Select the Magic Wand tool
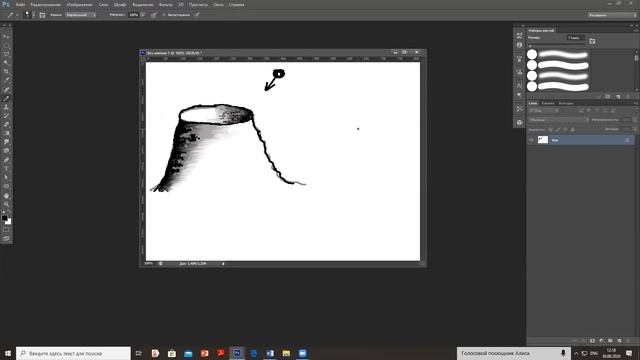Image resolution: width=640 pixels, height=360 pixels. click(x=6, y=63)
